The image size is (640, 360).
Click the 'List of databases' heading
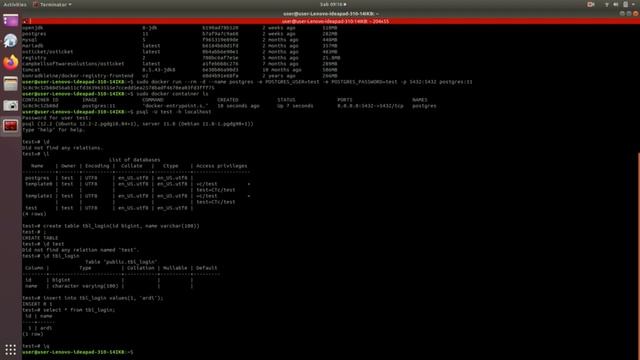tap(134, 160)
